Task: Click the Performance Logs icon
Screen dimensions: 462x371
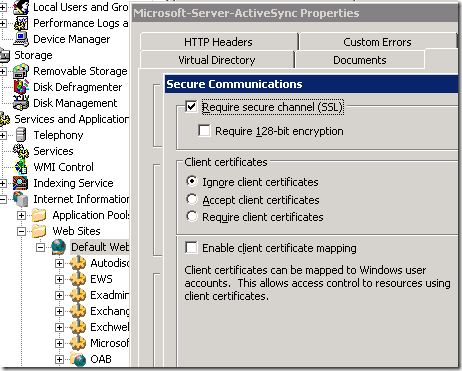Action: (21, 23)
